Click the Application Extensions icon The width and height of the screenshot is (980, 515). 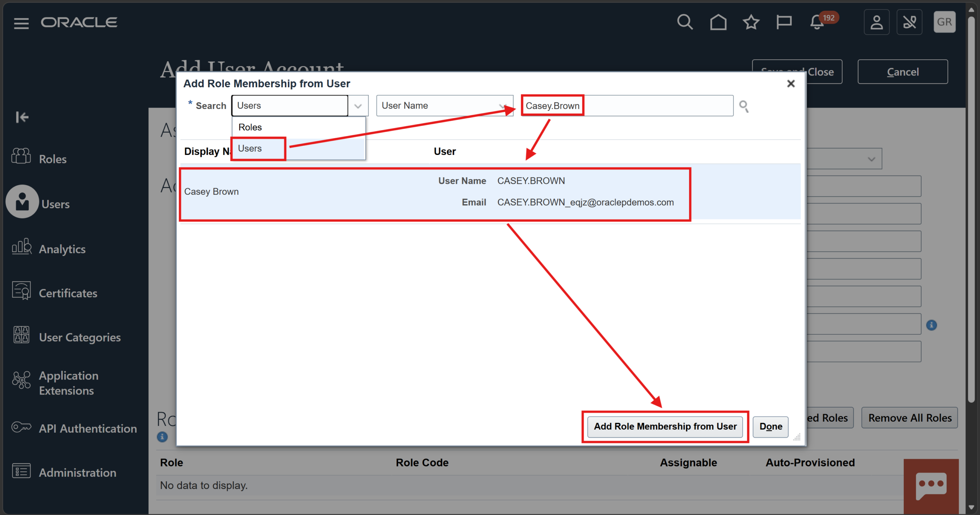(x=21, y=380)
